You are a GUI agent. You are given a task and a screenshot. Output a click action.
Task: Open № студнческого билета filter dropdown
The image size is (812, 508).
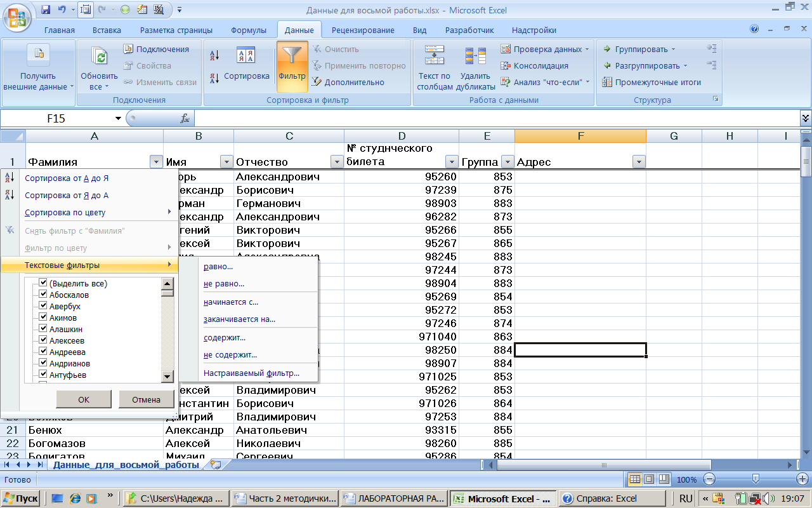pyautogui.click(x=452, y=162)
